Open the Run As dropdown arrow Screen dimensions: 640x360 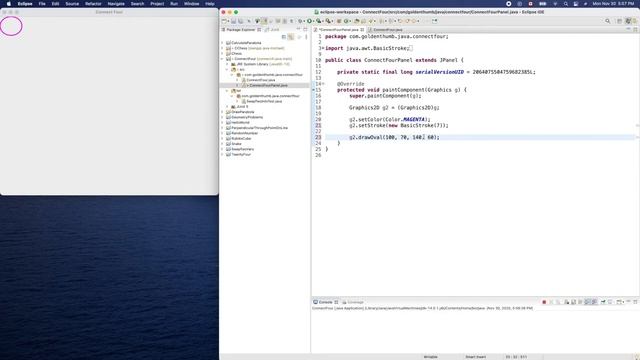click(x=313, y=21)
